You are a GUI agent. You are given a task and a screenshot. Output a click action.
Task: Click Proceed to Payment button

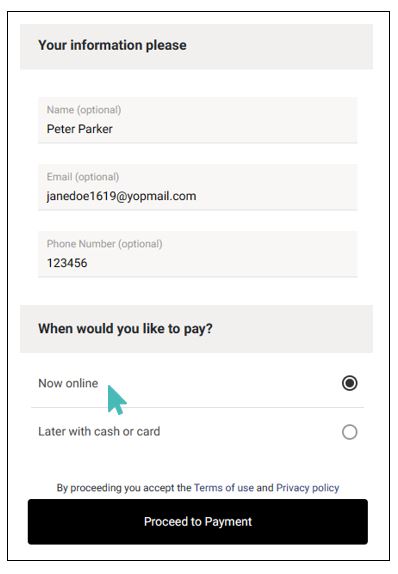[x=198, y=521]
